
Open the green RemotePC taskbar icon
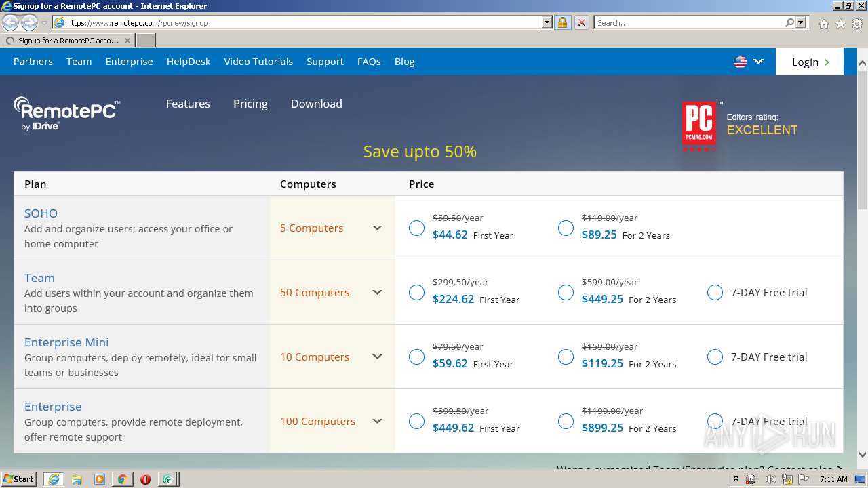coord(167,479)
